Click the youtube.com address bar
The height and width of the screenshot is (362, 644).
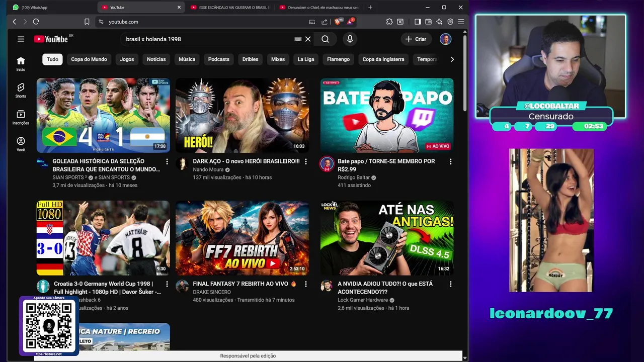pos(201,22)
